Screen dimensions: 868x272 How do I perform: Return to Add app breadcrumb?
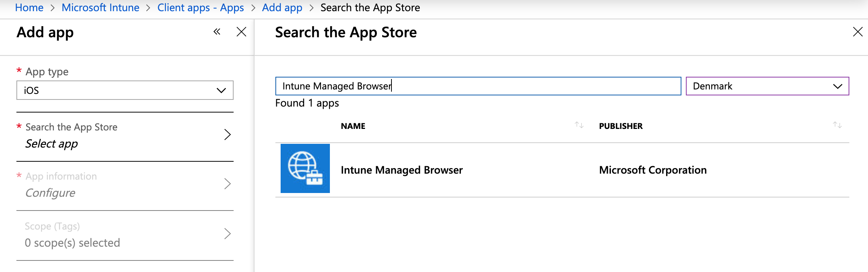[282, 7]
